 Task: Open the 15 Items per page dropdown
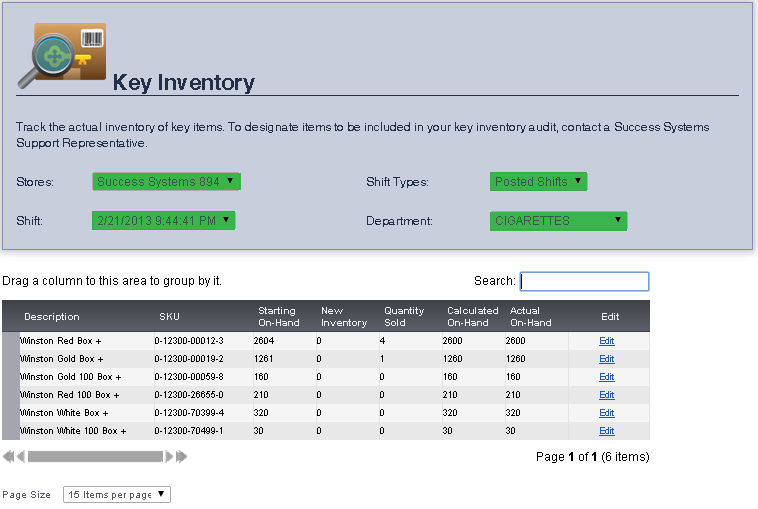pos(117,494)
